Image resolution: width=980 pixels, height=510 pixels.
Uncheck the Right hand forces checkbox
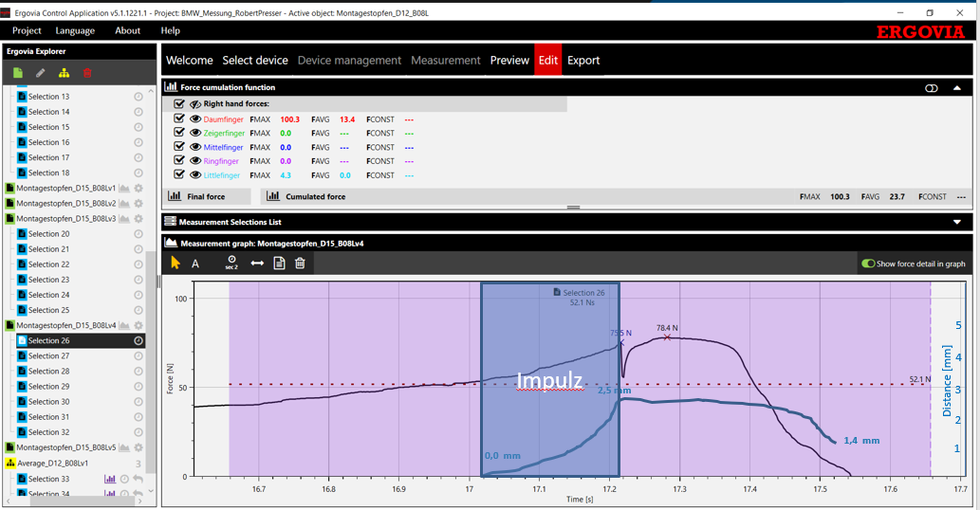point(179,103)
